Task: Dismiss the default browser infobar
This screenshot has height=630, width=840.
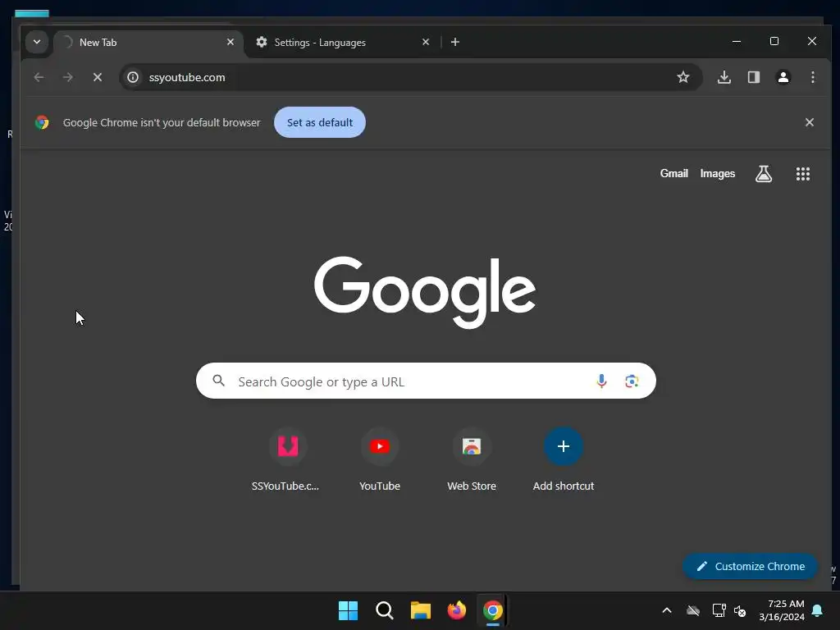Action: [810, 122]
